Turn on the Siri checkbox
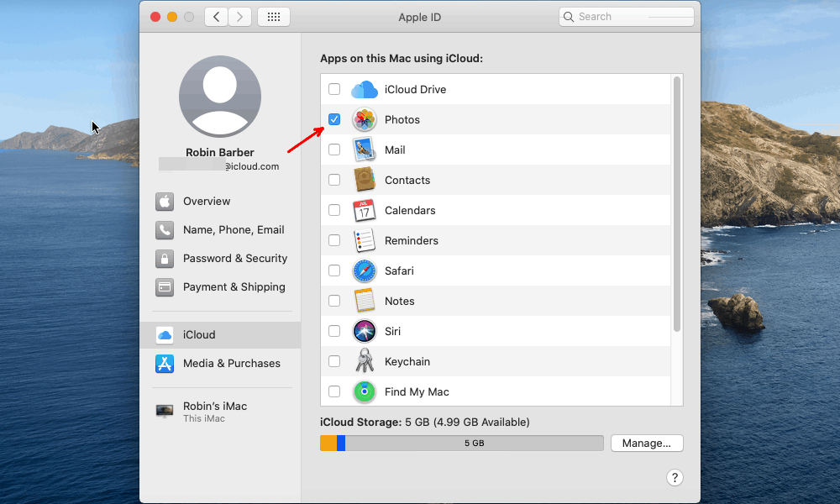 [334, 331]
